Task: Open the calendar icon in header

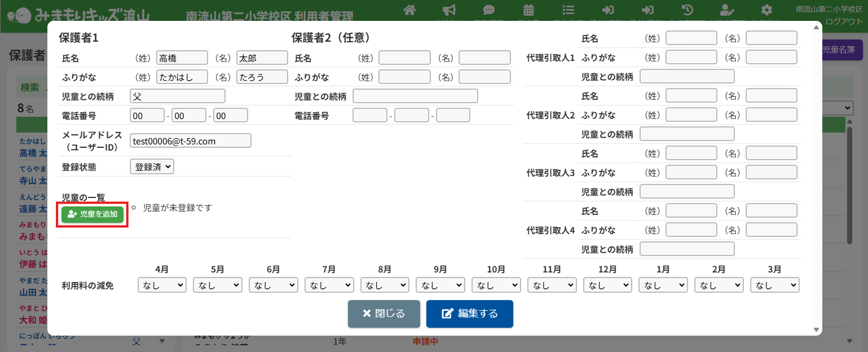Action: [x=528, y=10]
